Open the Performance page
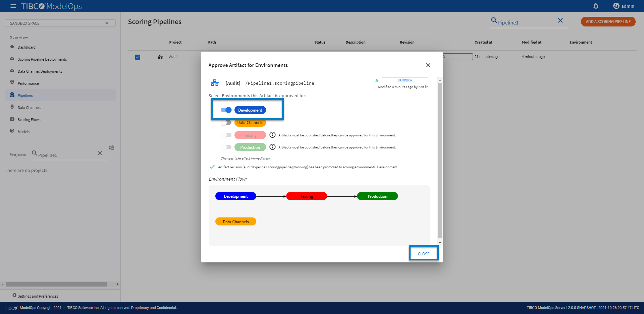Image resolution: width=644 pixels, height=314 pixels. [x=28, y=83]
